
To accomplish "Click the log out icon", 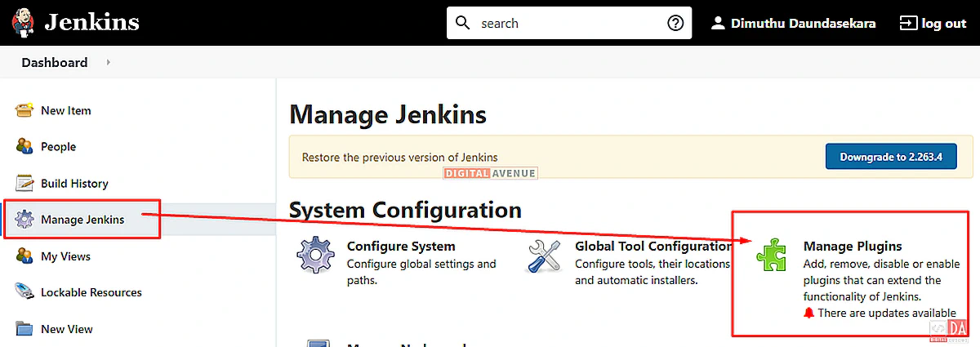I will 908,23.
